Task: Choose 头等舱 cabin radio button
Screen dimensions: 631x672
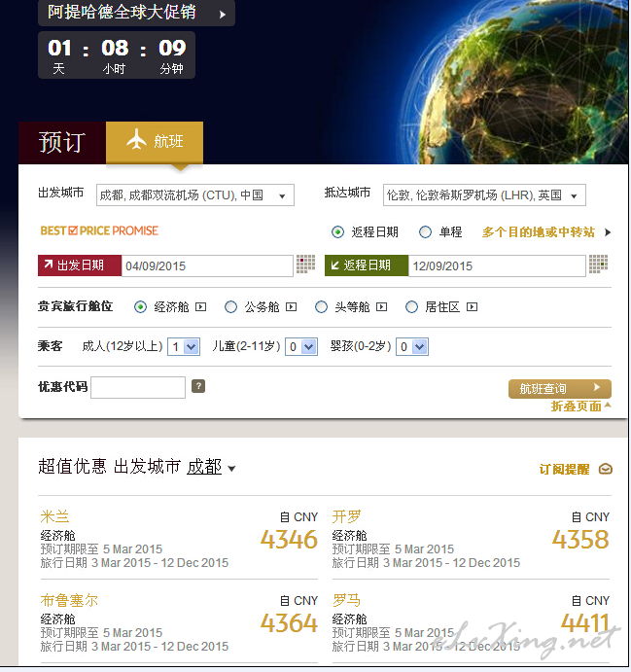Action: click(321, 307)
